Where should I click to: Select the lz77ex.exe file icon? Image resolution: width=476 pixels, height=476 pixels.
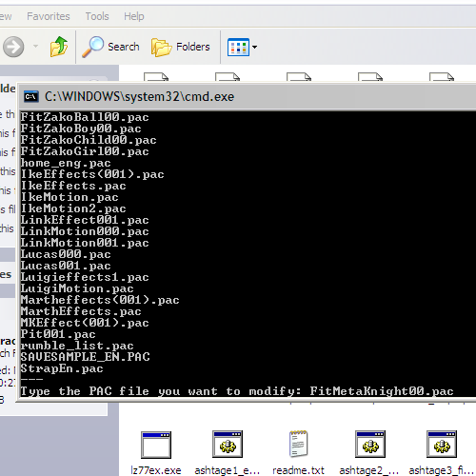click(156, 445)
